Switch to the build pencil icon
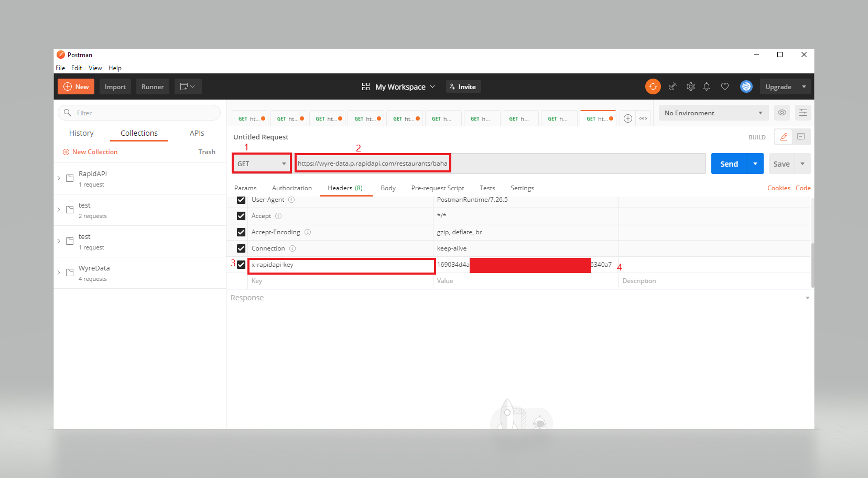Image resolution: width=868 pixels, height=478 pixels. tap(784, 137)
